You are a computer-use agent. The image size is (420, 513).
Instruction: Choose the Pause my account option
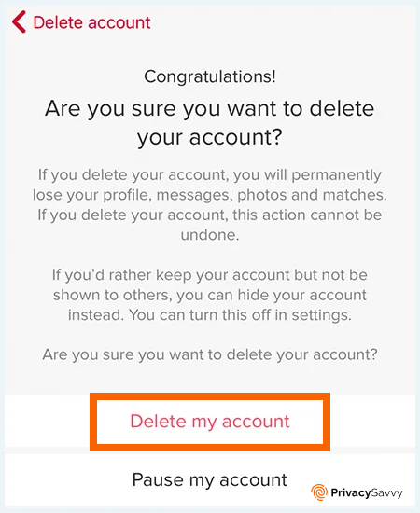click(x=209, y=480)
